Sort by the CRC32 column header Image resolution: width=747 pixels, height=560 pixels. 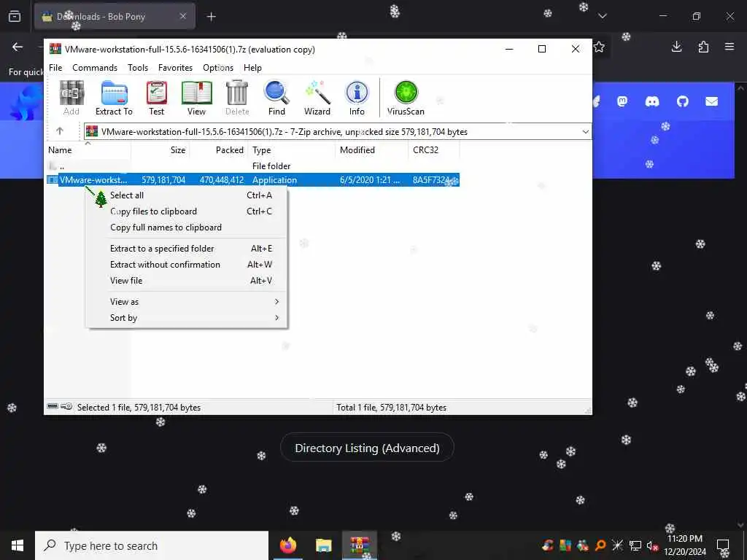coord(434,150)
